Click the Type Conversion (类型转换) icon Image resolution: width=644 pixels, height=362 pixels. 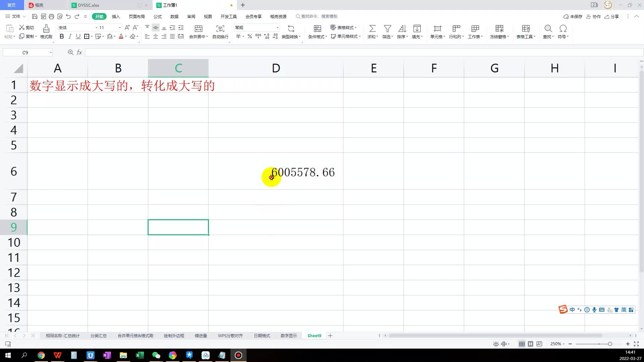click(x=291, y=28)
